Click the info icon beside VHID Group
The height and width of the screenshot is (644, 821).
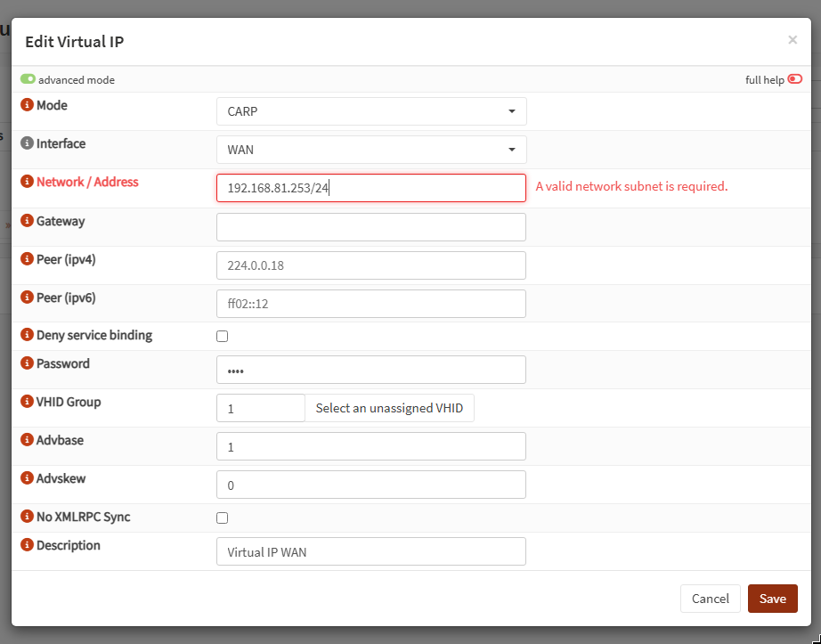coord(27,401)
